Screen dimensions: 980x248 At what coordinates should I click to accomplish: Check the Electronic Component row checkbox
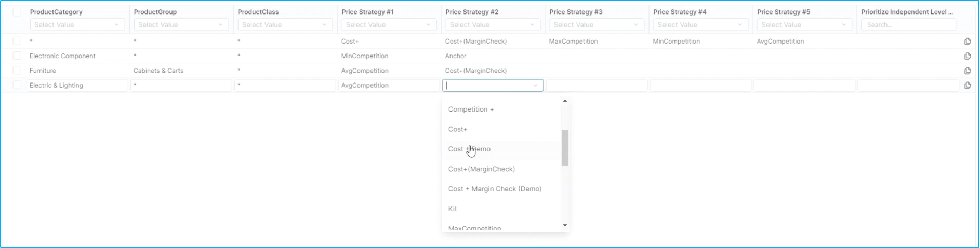coord(17,56)
